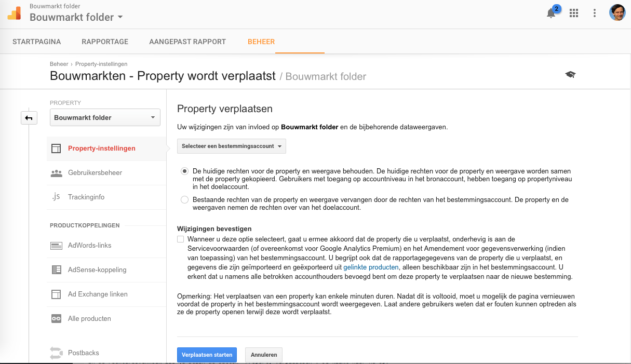
Task: Click the Trackinginfo .js icon
Action: (x=57, y=197)
